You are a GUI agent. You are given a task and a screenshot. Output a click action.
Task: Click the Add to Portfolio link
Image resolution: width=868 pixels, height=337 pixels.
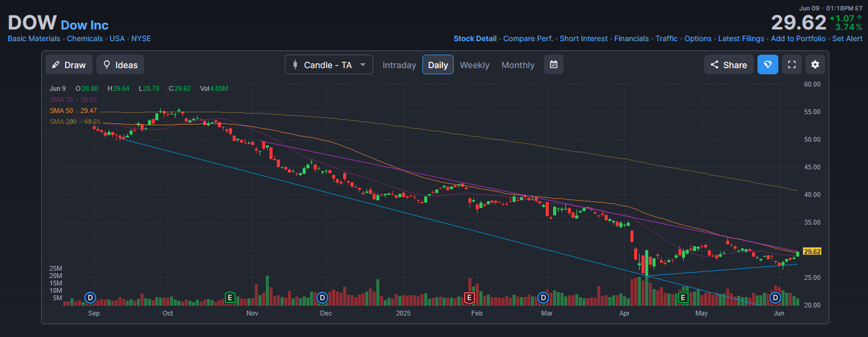coord(798,39)
